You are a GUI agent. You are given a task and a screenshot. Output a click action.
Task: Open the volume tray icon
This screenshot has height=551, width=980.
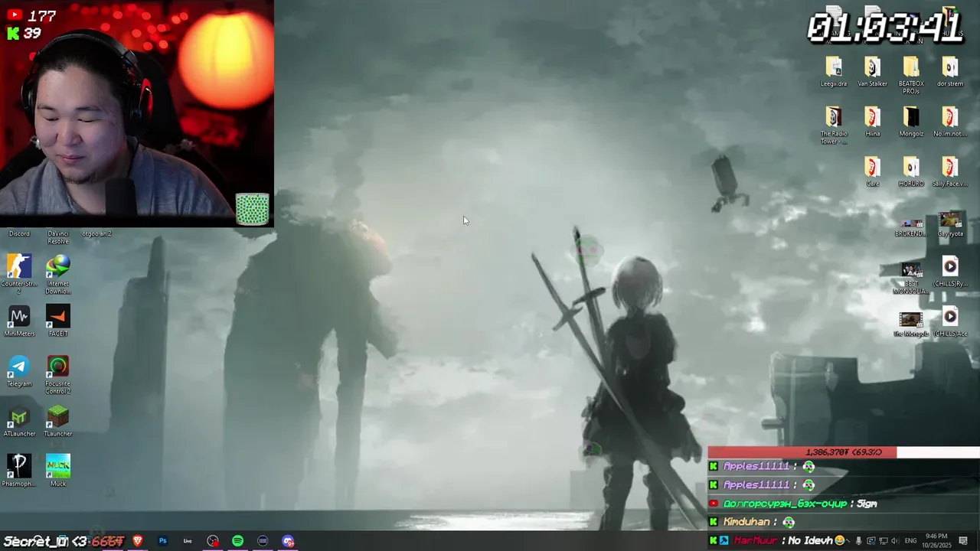894,541
